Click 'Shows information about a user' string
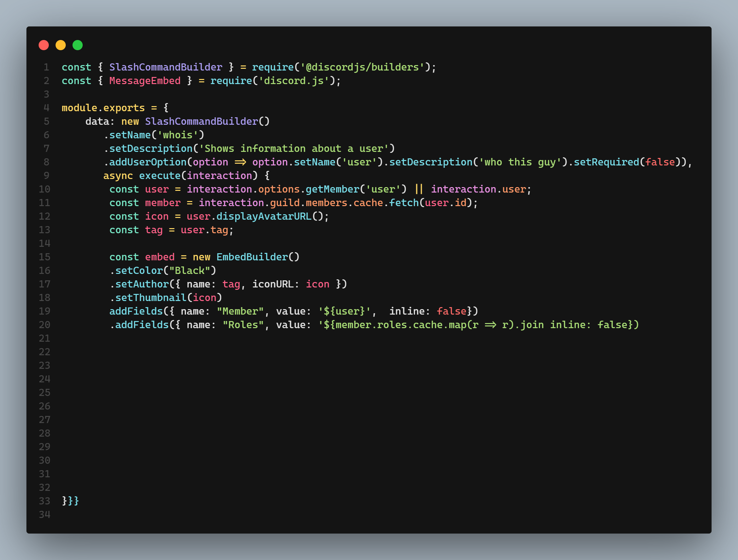Screen dimensions: 738x560 (294, 148)
